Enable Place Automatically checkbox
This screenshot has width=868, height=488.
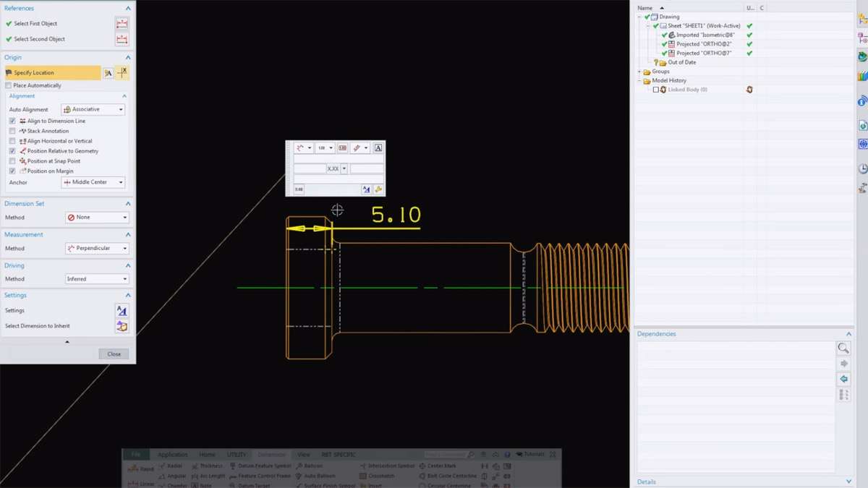[x=9, y=85]
